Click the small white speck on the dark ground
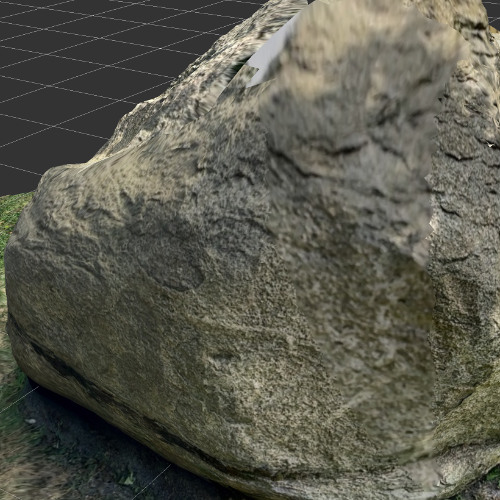 (31, 421)
